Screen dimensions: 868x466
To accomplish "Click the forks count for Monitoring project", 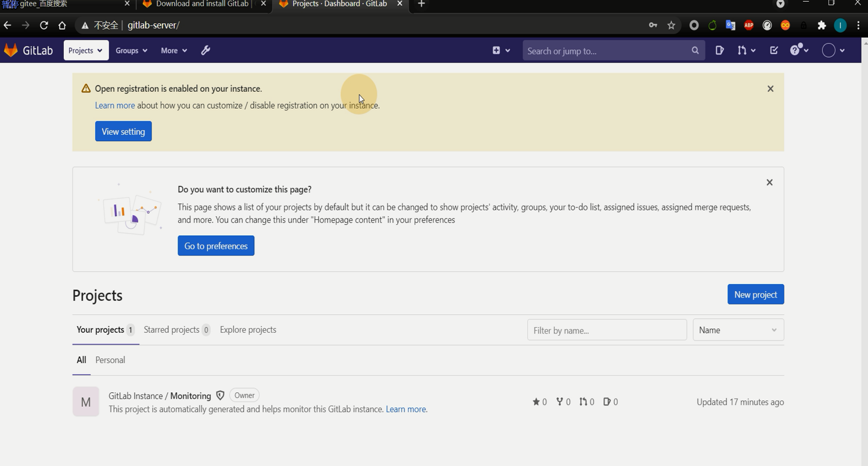I will 563,402.
